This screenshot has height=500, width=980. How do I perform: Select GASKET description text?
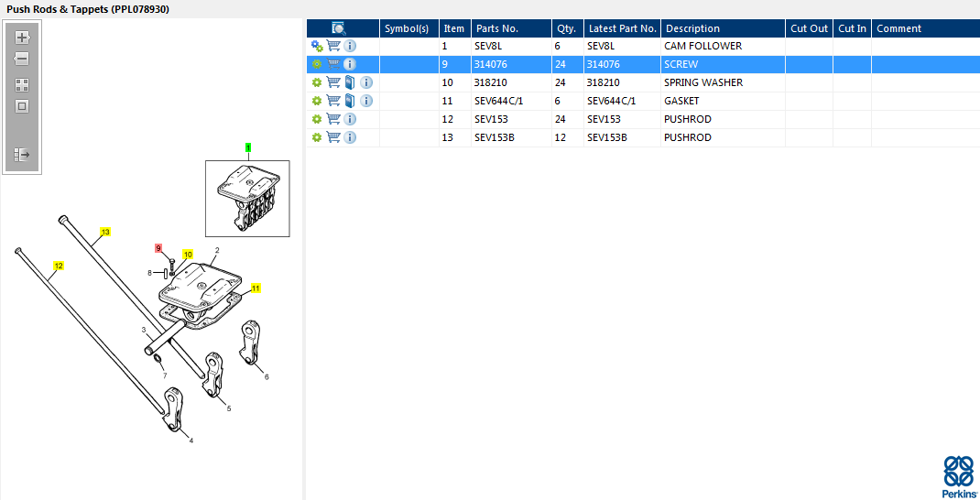pyautogui.click(x=681, y=101)
